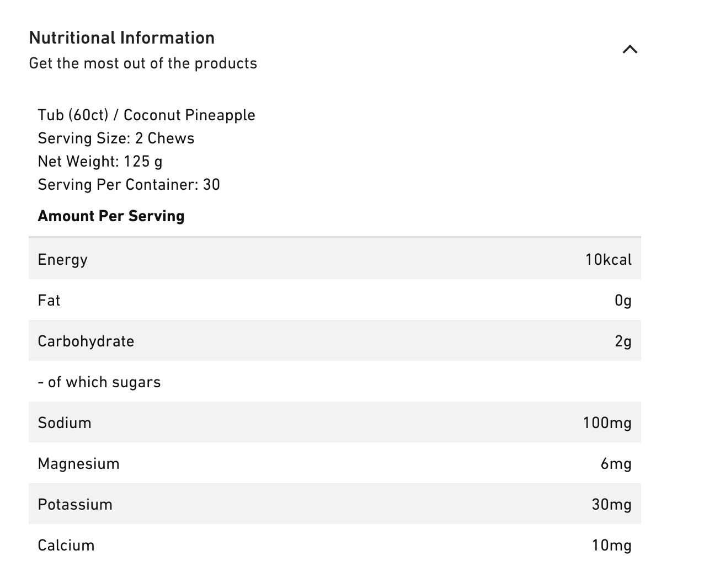Select the Energy row label
The image size is (704, 588).
coord(62,260)
